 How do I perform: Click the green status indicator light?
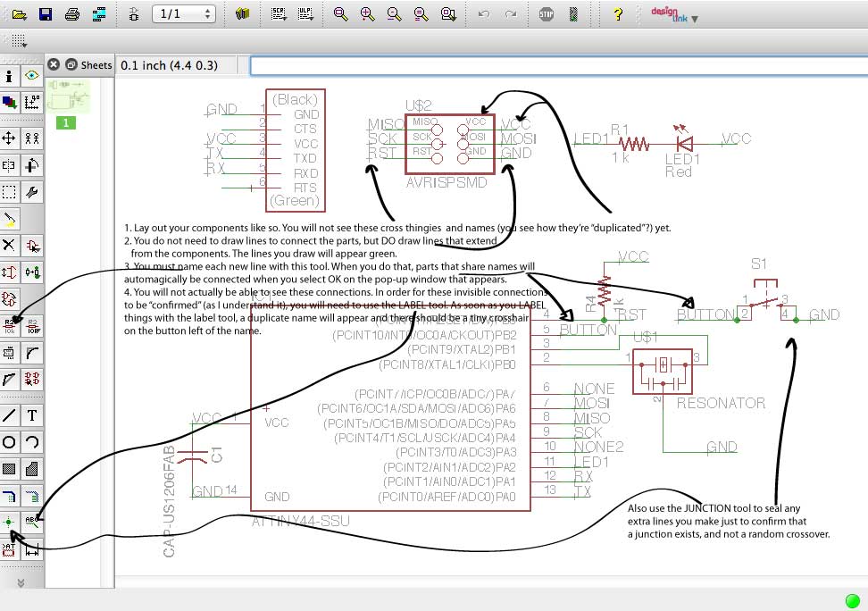coord(852,599)
